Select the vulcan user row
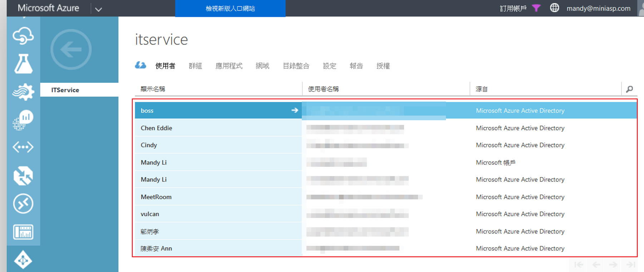This screenshot has width=644, height=272. click(386, 214)
